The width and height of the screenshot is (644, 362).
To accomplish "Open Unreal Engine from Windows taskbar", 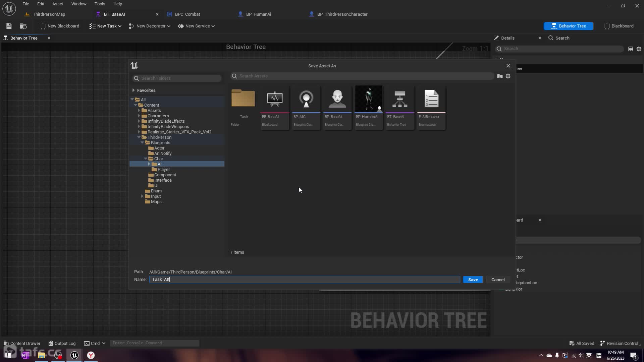I will click(74, 355).
